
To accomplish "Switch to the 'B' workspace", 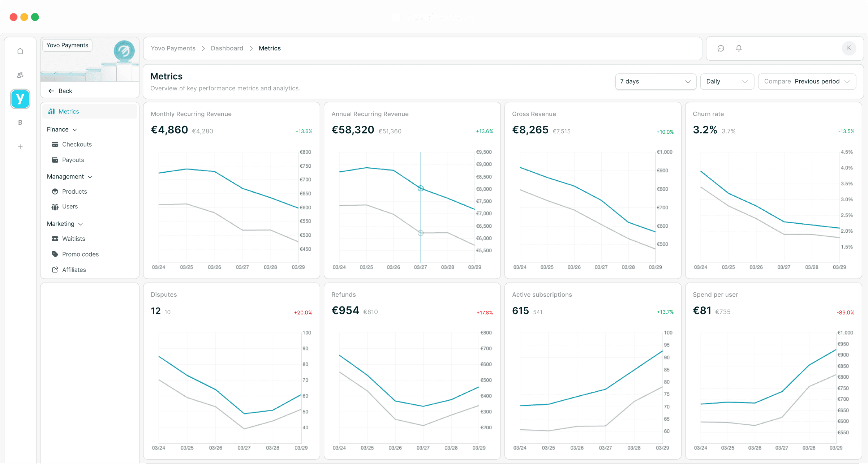I will [x=20, y=123].
